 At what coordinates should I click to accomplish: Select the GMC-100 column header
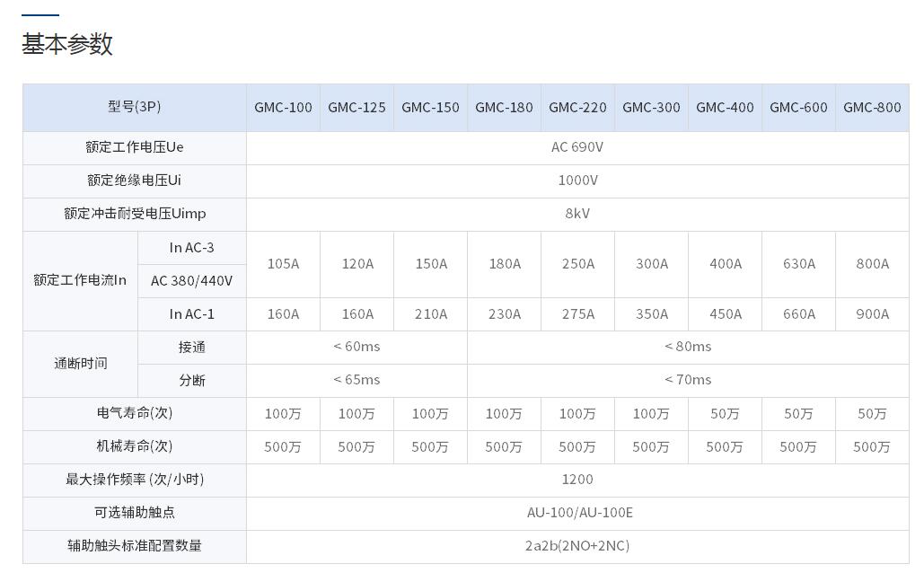[x=283, y=108]
